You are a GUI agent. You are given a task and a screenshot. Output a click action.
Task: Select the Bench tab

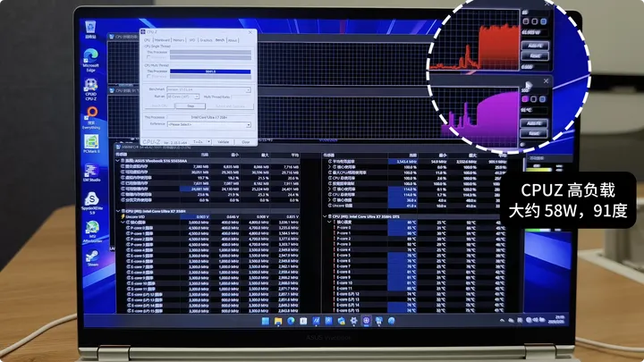click(x=220, y=40)
